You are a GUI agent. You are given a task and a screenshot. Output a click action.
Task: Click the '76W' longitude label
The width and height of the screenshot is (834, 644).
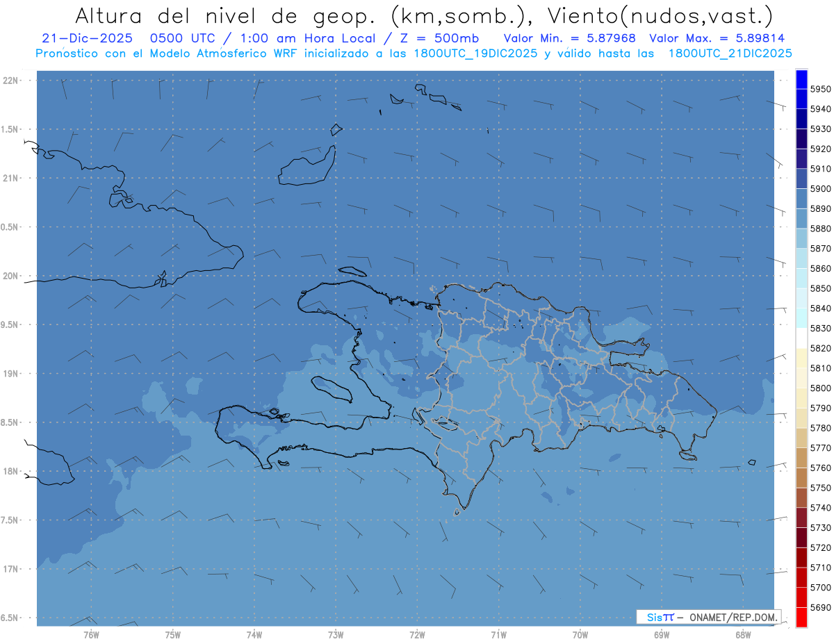(x=91, y=635)
